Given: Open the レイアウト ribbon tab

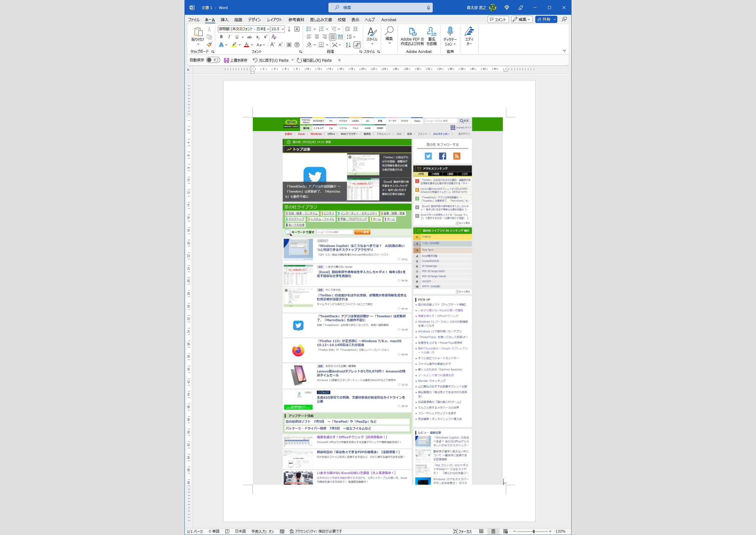Looking at the screenshot, I should click(x=274, y=20).
